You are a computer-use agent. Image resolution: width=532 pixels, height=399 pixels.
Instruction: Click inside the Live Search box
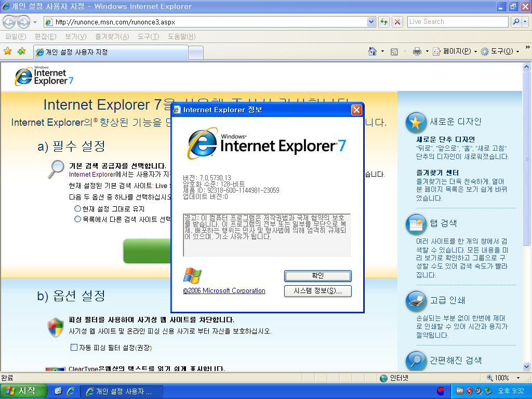point(457,22)
